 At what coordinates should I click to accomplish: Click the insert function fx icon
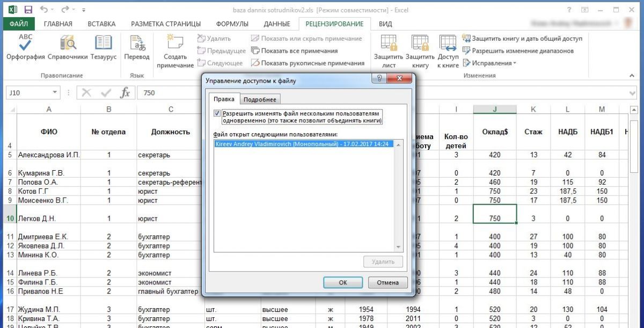click(x=125, y=92)
